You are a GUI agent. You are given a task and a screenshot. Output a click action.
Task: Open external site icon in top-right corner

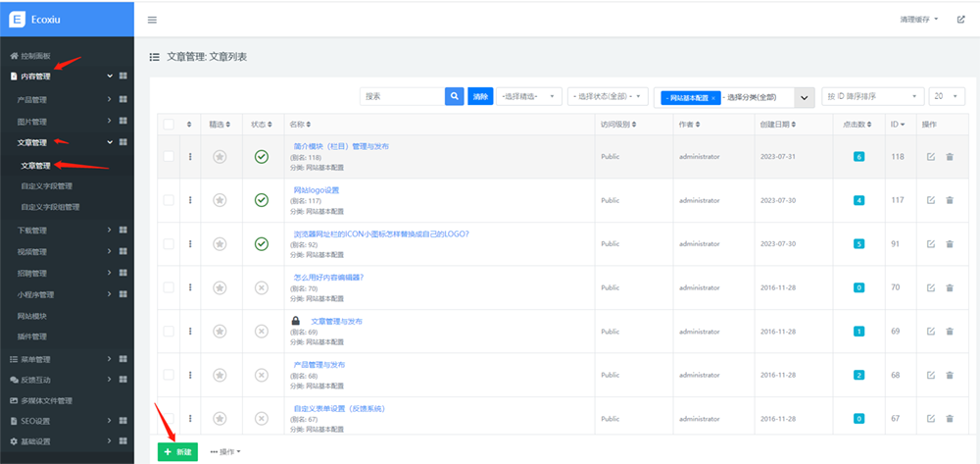pos(960,20)
